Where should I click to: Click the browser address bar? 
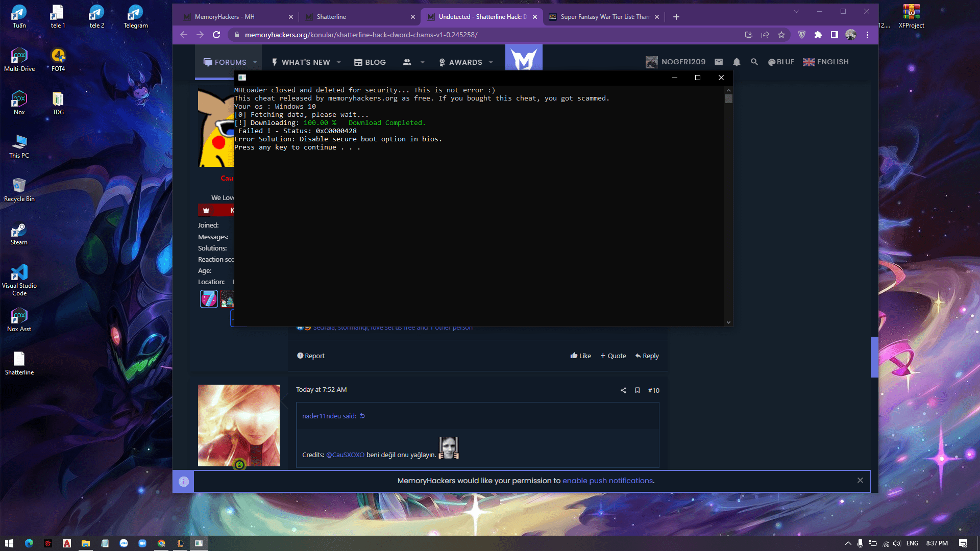485,35
